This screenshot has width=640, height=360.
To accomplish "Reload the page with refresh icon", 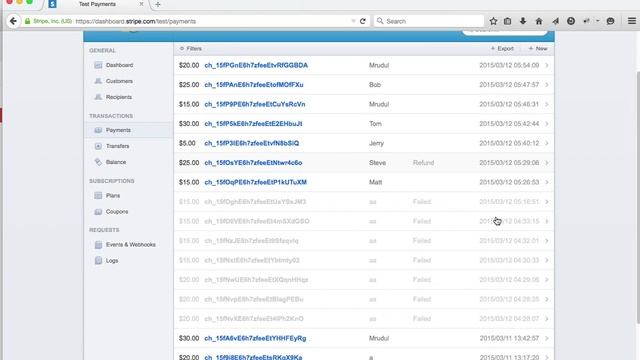I will pyautogui.click(x=362, y=21).
